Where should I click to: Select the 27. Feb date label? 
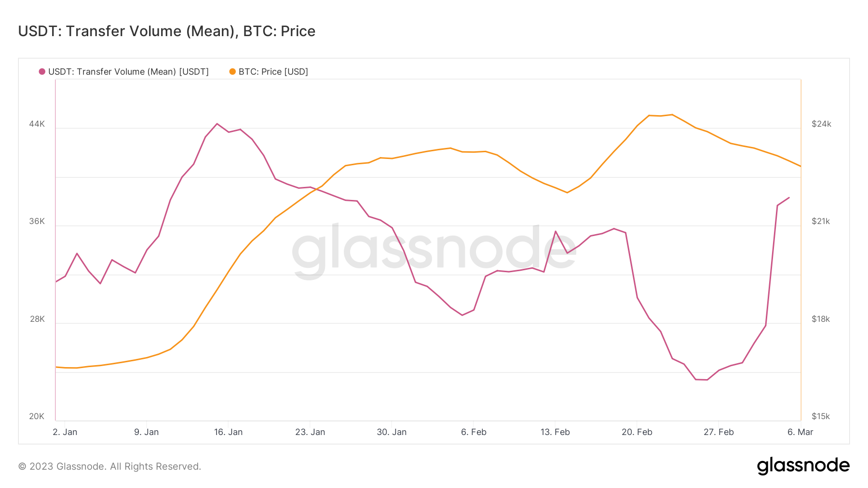pos(719,432)
